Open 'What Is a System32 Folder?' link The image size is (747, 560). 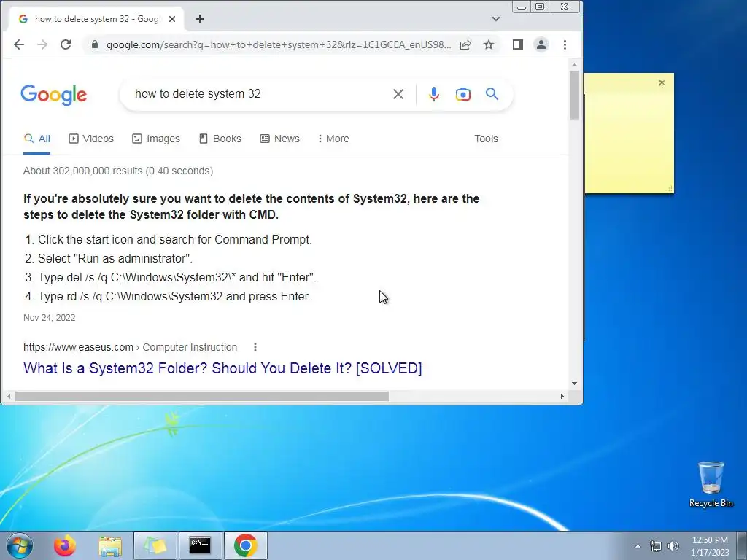(222, 368)
